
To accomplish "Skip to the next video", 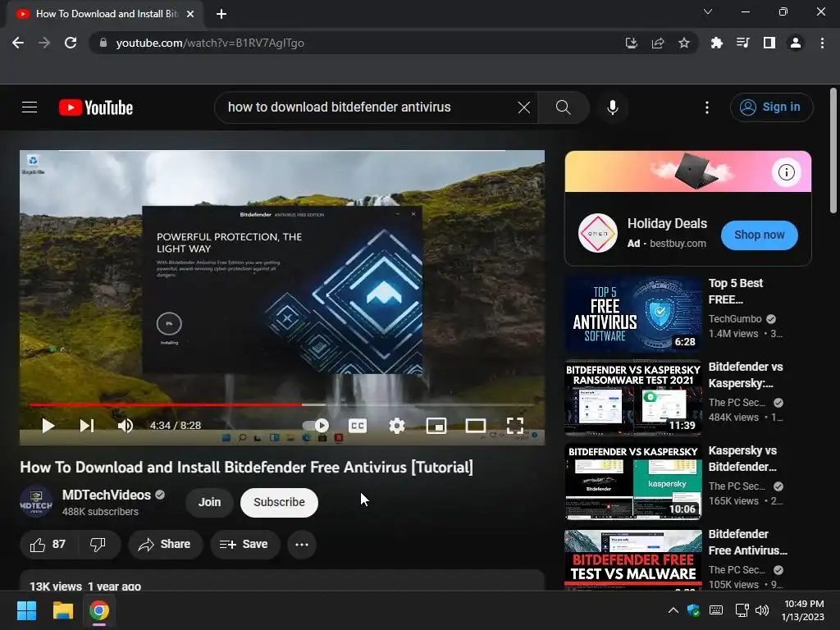I will (87, 426).
